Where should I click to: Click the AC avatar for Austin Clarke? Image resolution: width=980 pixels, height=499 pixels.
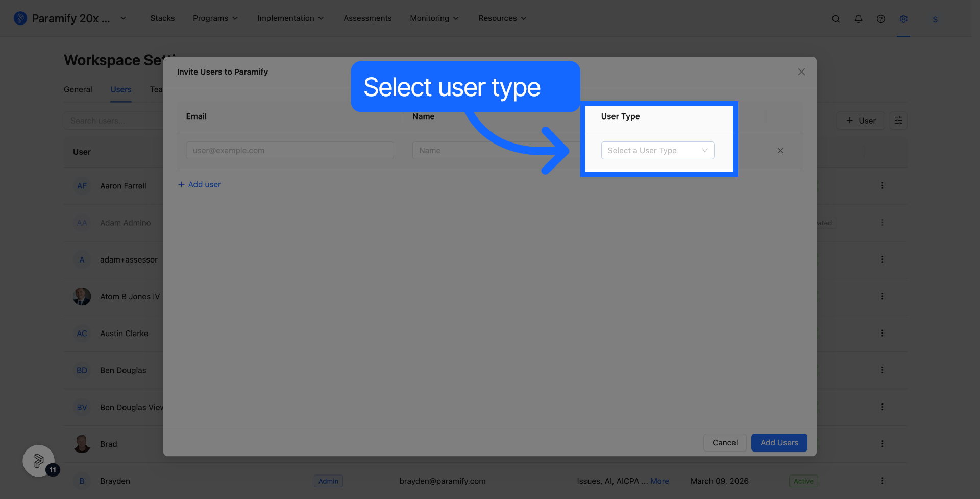[x=82, y=334]
